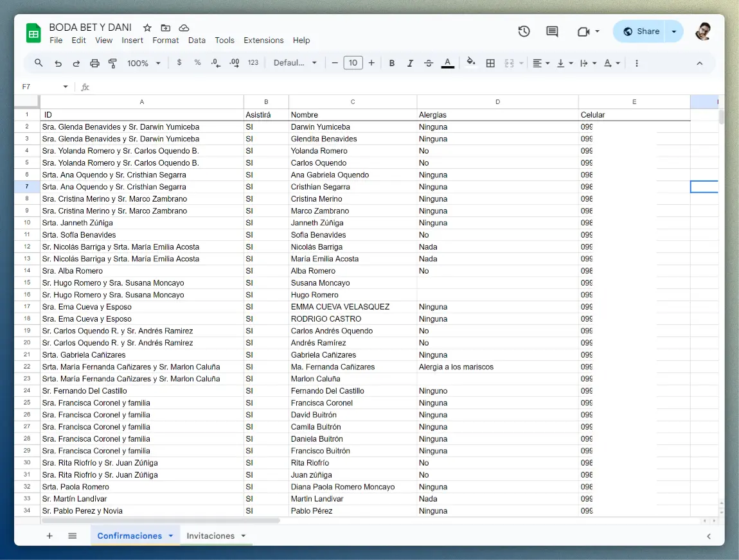Toggle strikethrough formatting
This screenshot has height=560, width=739.
tap(429, 63)
